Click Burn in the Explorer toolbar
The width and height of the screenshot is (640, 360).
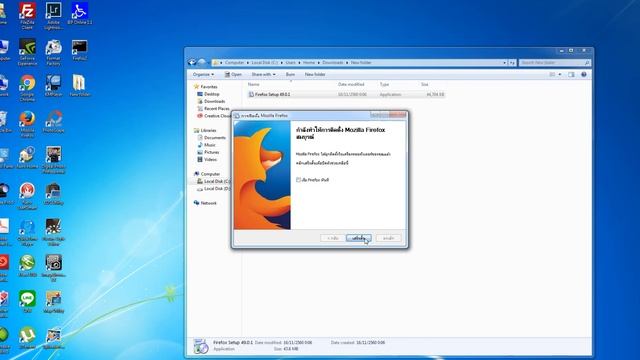[x=290, y=74]
